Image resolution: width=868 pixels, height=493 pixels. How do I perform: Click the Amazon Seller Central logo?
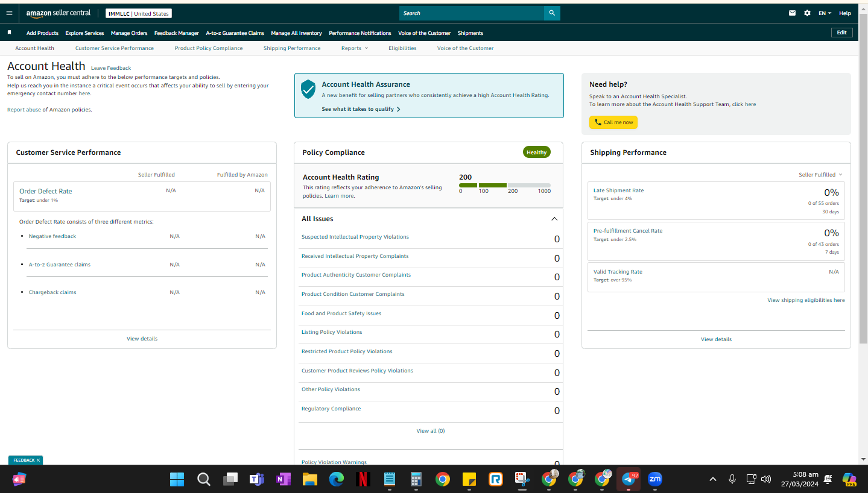click(59, 13)
